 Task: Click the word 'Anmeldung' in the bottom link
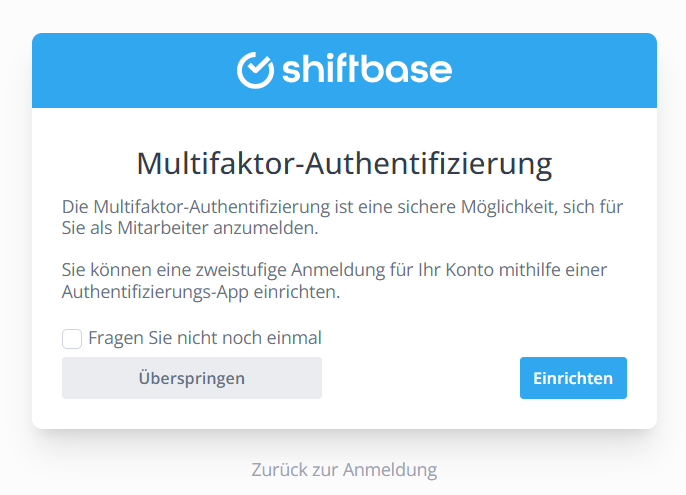390,470
